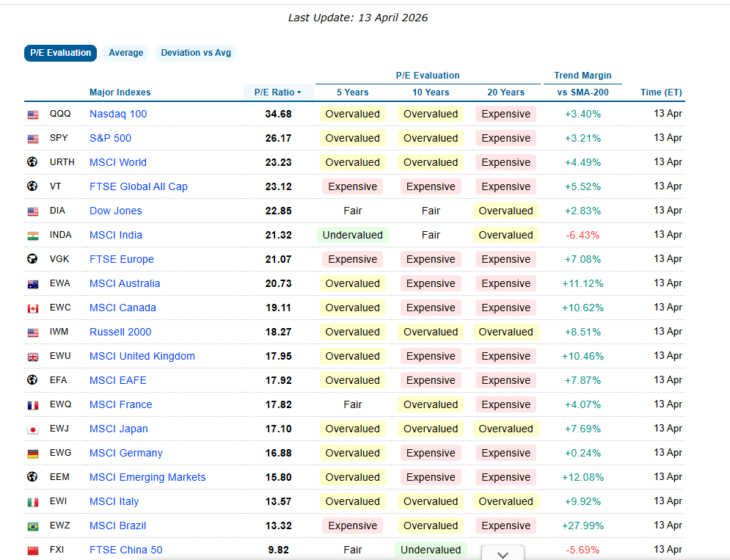Expand the chevron button at table bottom
The height and width of the screenshot is (560, 730).
503,554
